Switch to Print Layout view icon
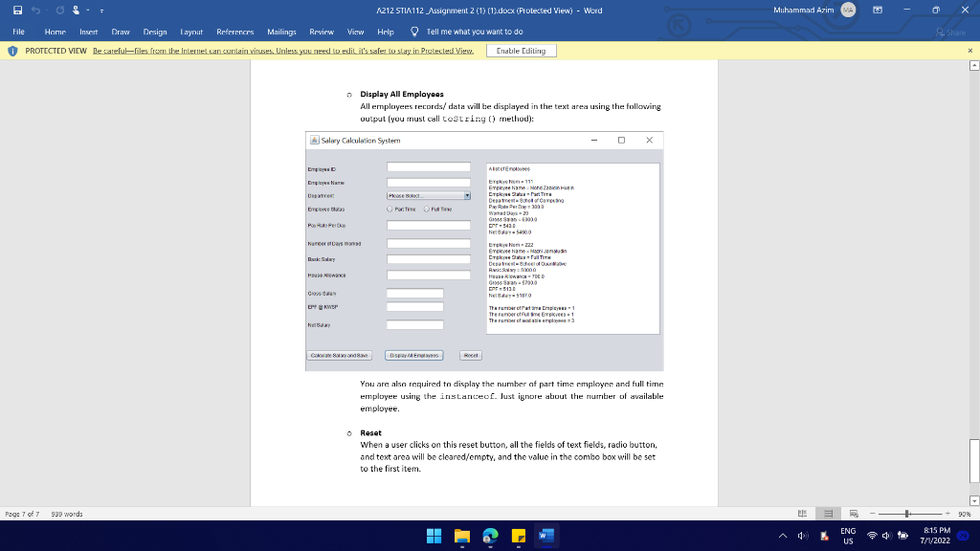The width and height of the screenshot is (980, 551). (x=828, y=514)
